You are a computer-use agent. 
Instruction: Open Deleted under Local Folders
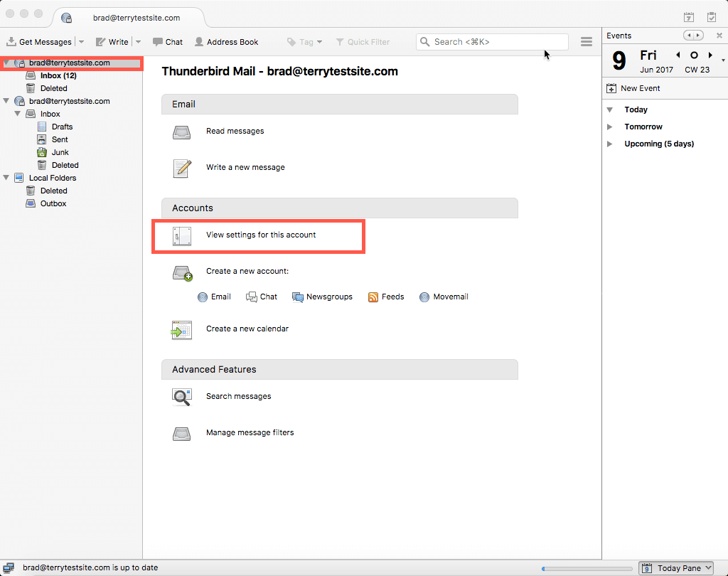pos(53,191)
